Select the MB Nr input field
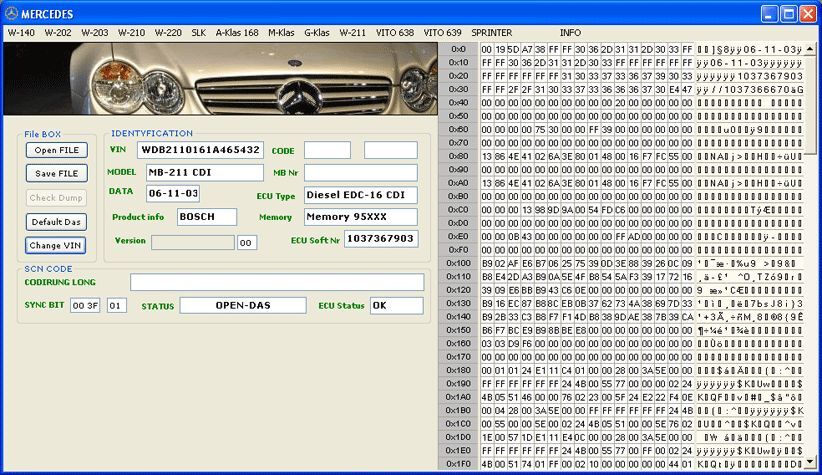Screen dimensions: 822x475 tap(361, 172)
